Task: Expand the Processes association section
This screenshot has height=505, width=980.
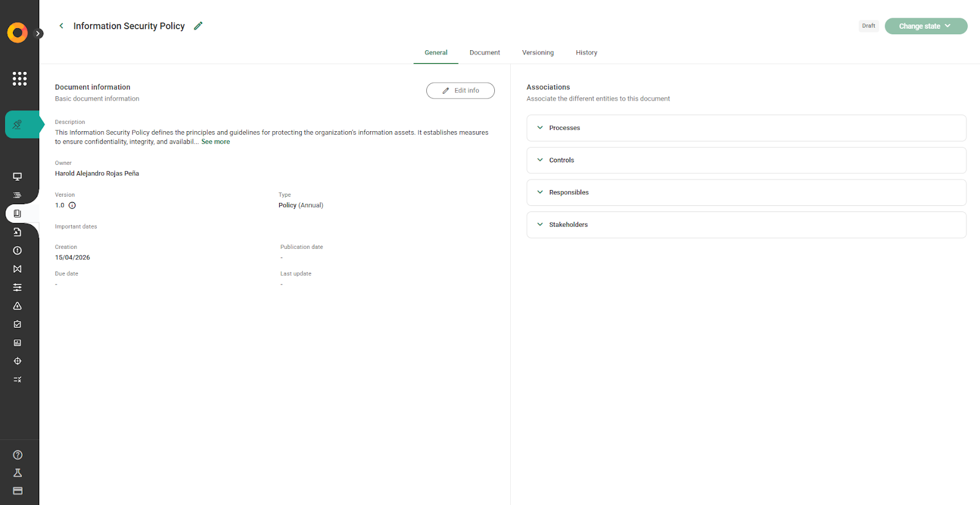Action: tap(746, 128)
